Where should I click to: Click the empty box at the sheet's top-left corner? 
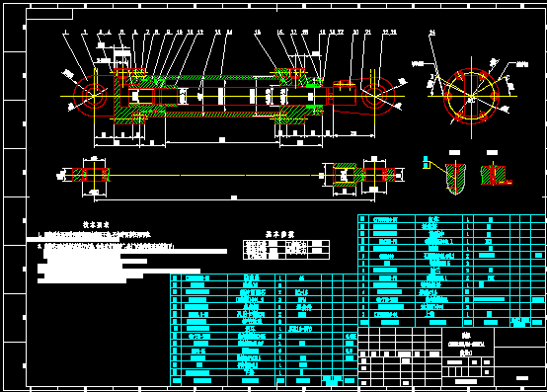[49, 14]
